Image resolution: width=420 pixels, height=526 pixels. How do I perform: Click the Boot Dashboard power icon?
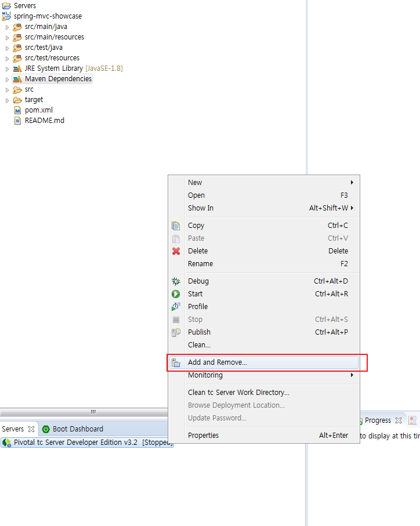coord(46,429)
